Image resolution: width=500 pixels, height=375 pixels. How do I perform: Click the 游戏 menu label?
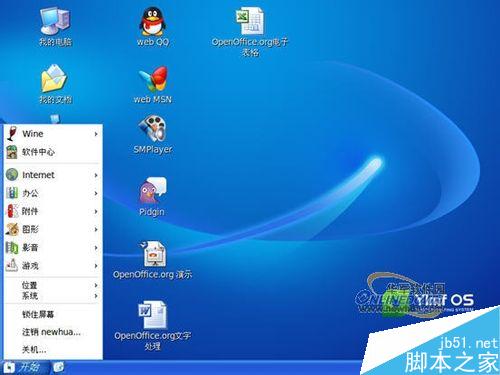tap(30, 266)
